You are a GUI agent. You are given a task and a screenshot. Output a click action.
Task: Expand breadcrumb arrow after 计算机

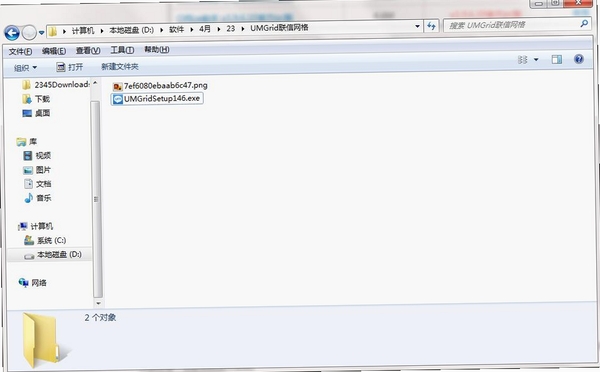click(x=102, y=31)
